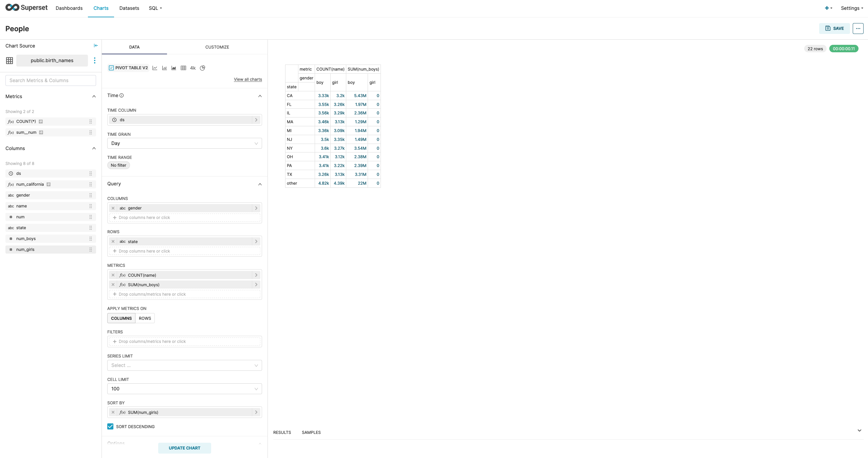Click the Time info icon

click(x=122, y=95)
